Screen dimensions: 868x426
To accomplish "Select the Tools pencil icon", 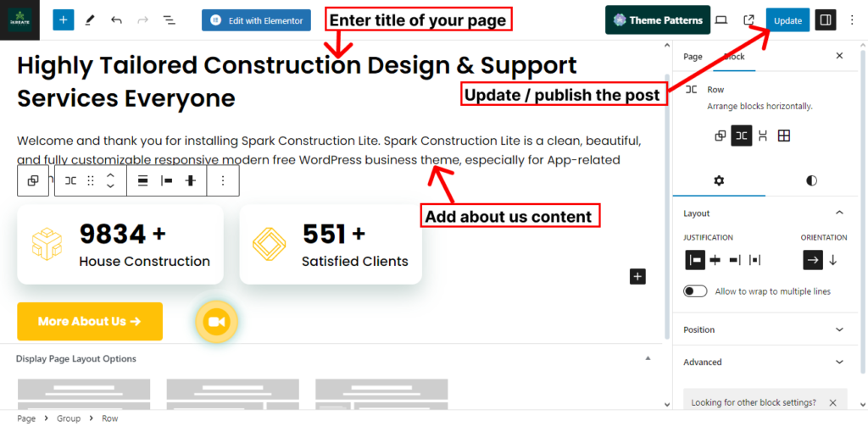I will pos(90,19).
